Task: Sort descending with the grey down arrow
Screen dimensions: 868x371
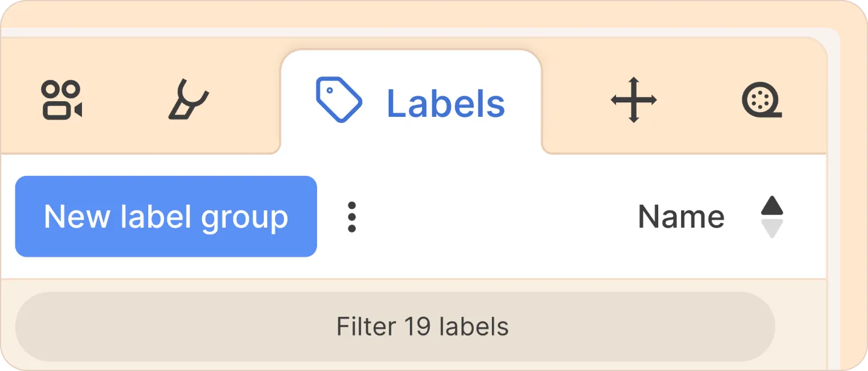Action: coord(772,228)
